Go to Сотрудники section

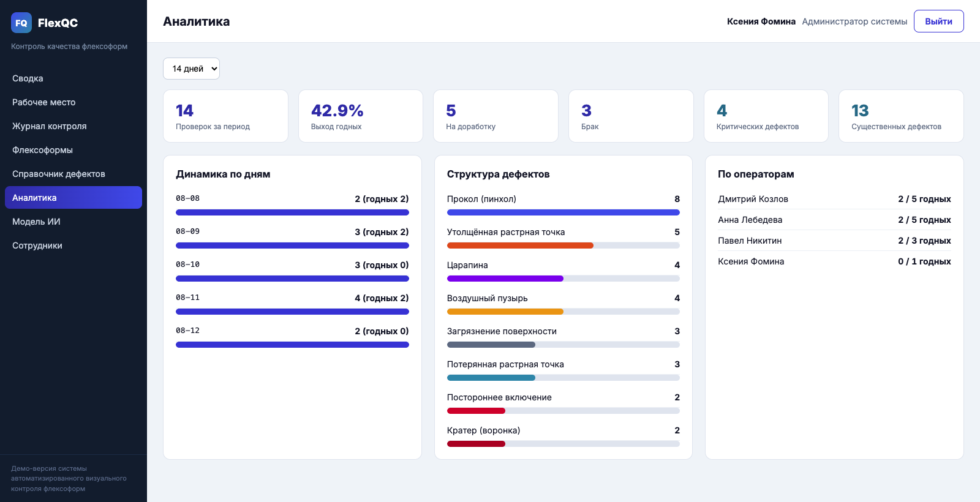(73, 245)
